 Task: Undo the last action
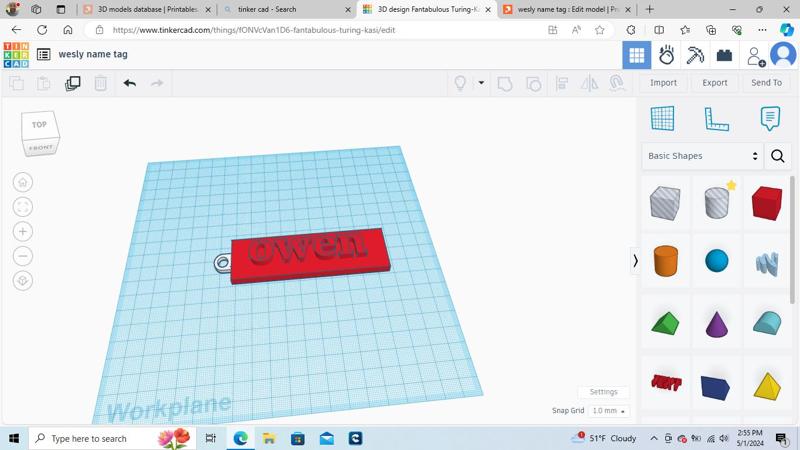click(x=130, y=83)
